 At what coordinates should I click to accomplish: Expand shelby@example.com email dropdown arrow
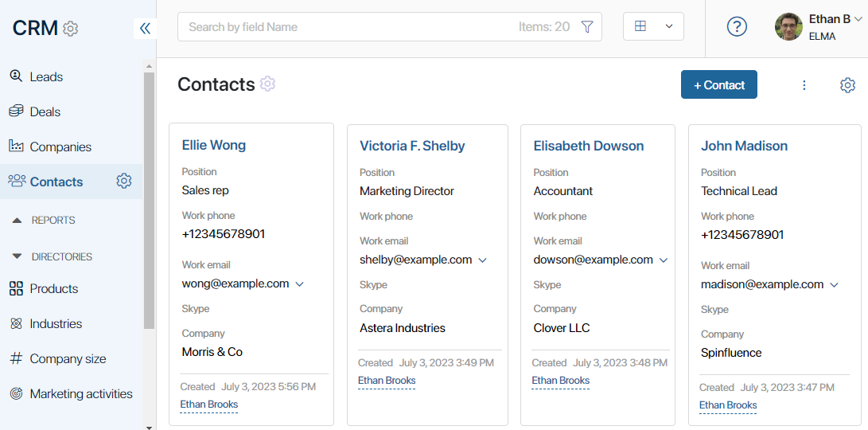482,260
